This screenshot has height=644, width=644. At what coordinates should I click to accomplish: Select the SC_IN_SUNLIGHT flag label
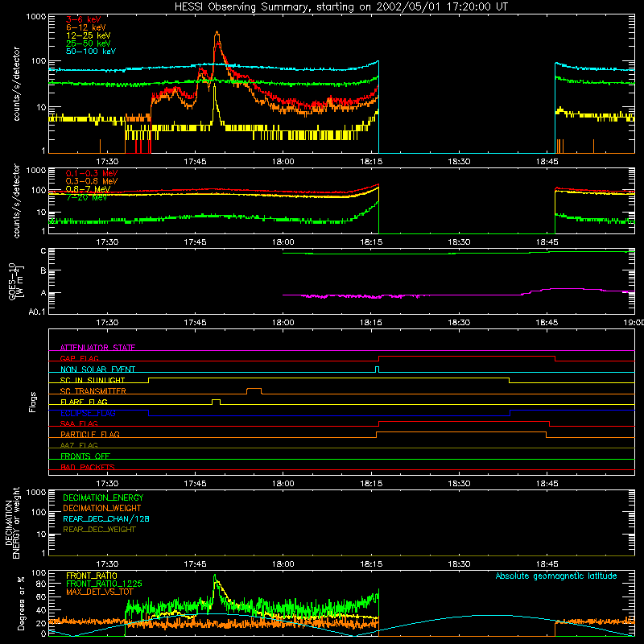pos(93,380)
